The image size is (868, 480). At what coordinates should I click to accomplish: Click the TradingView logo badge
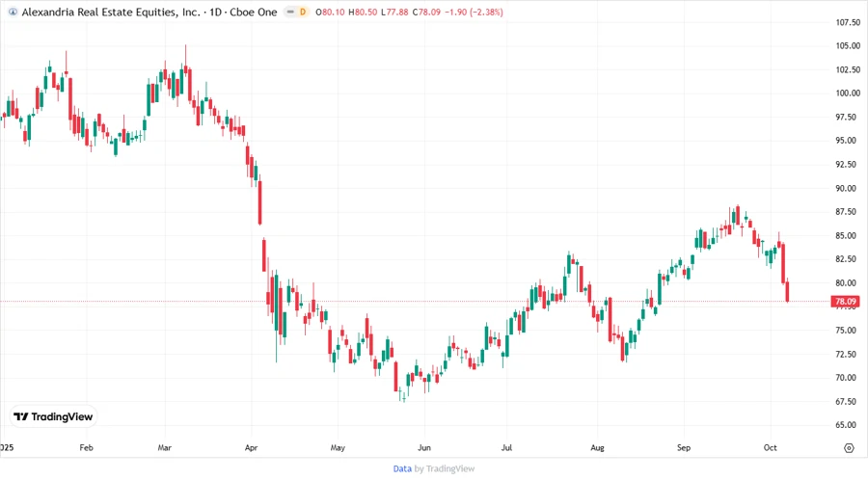[x=53, y=416]
